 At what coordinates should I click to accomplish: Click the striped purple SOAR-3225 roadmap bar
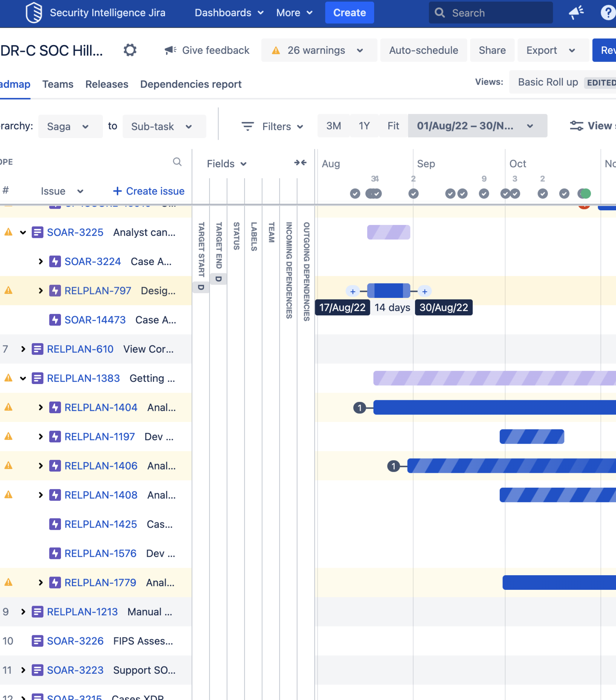388,232
